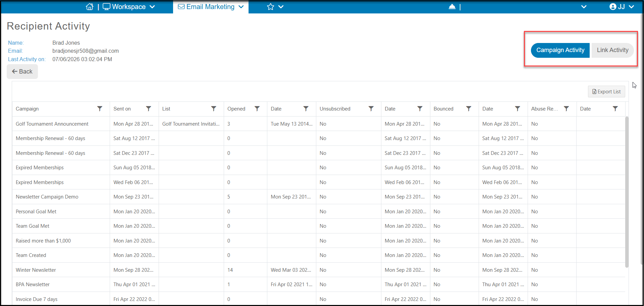644x306 pixels.
Task: Filter the Sent on column
Action: 149,109
